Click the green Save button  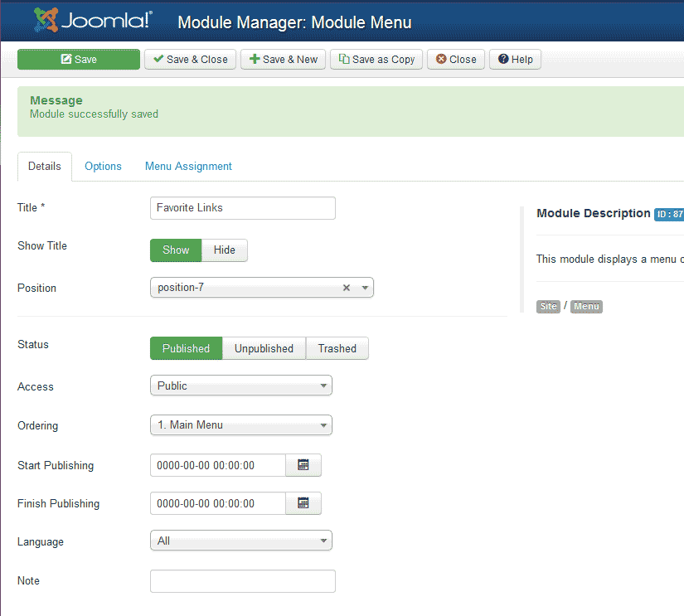pos(79,60)
